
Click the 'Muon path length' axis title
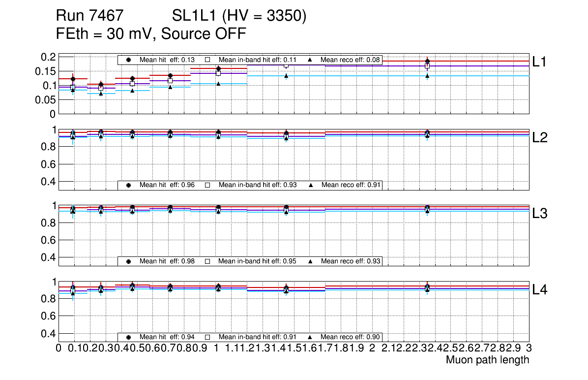point(487,360)
